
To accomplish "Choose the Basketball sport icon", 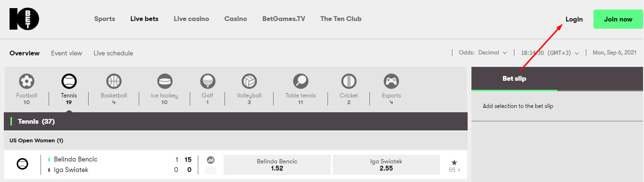I will click(x=114, y=81).
